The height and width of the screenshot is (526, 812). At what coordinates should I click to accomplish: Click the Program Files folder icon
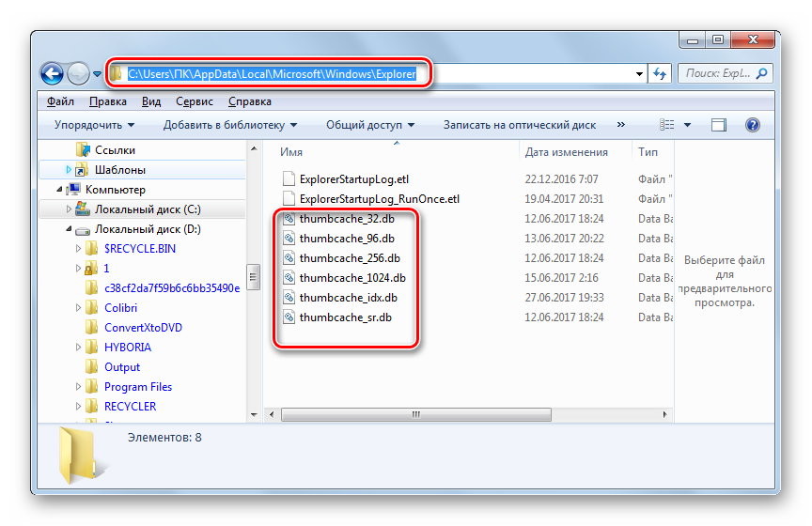[x=91, y=386]
